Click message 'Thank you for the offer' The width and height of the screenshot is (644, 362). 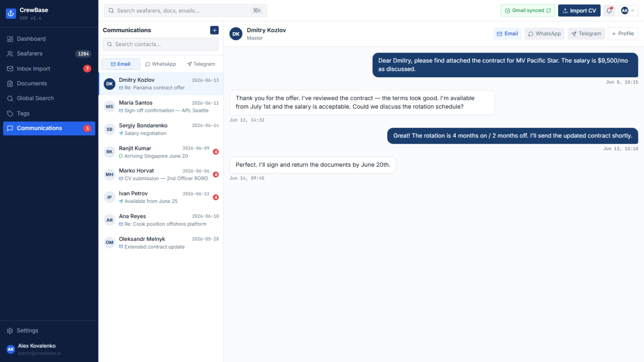(x=362, y=103)
